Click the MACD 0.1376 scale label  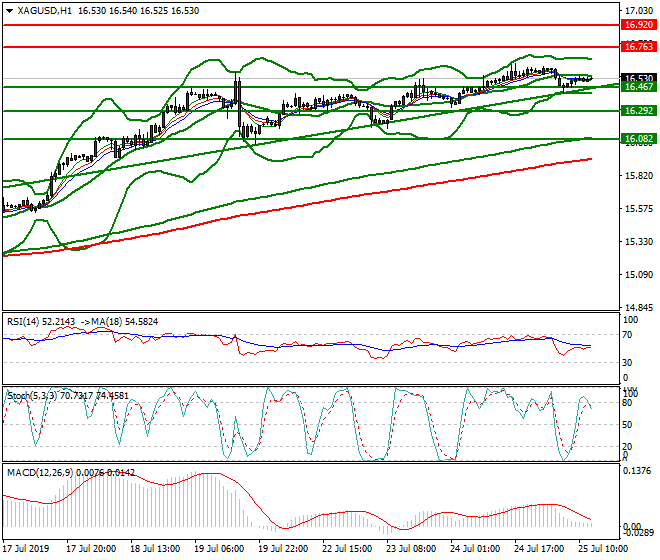point(637,471)
